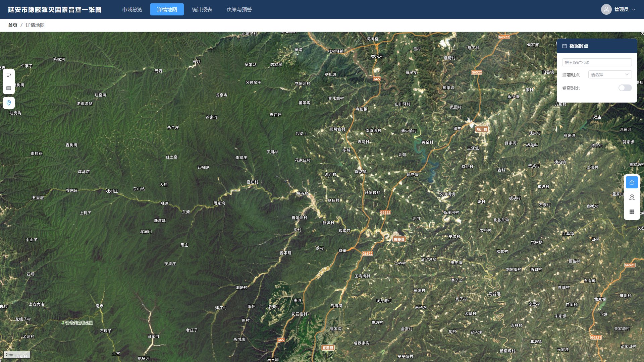
Task: Click the 石头镇 town label
Action: click(x=590, y=281)
